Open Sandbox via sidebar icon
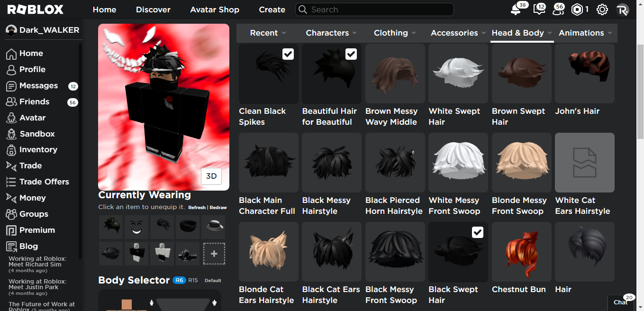Viewport: 644px width, 311px height. 11,134
